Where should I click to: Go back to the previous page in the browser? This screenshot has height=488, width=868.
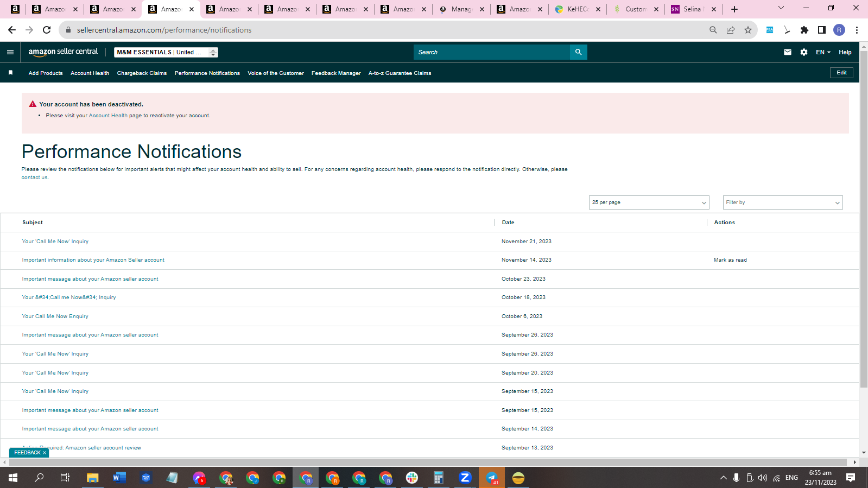(12, 30)
